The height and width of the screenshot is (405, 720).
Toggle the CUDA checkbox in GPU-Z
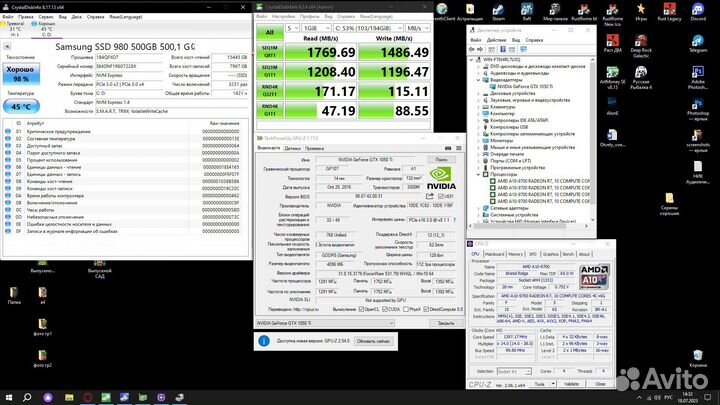coord(385,309)
